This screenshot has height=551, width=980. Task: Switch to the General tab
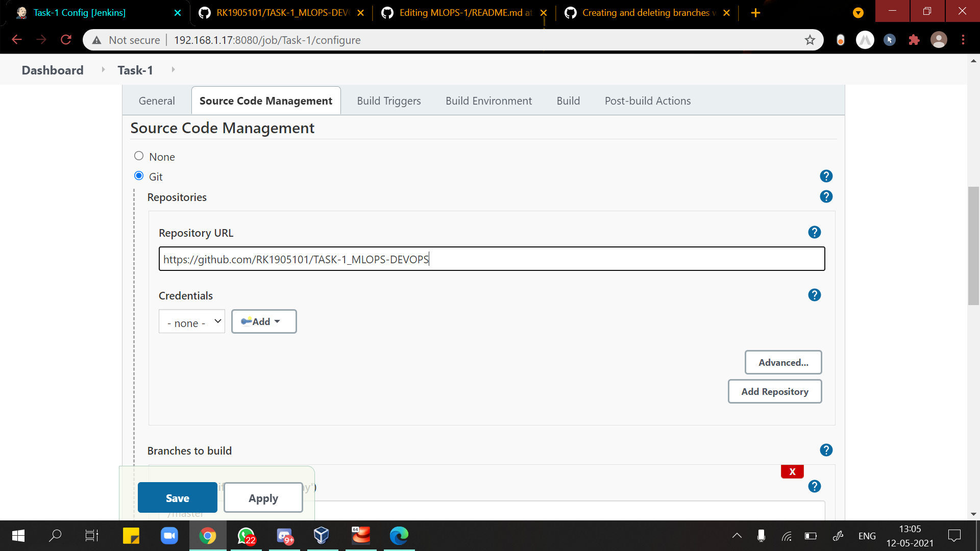pos(157,101)
